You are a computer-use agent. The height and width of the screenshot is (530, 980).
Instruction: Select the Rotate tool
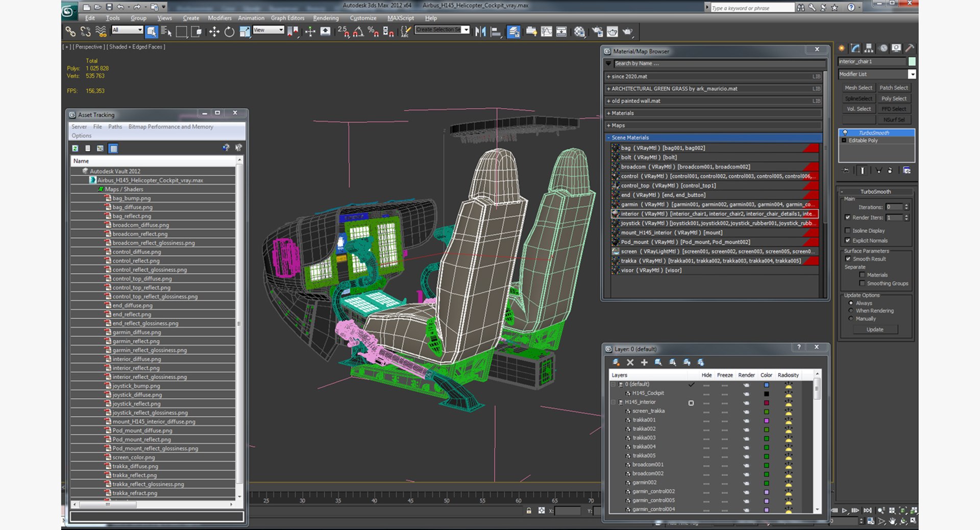coord(229,32)
